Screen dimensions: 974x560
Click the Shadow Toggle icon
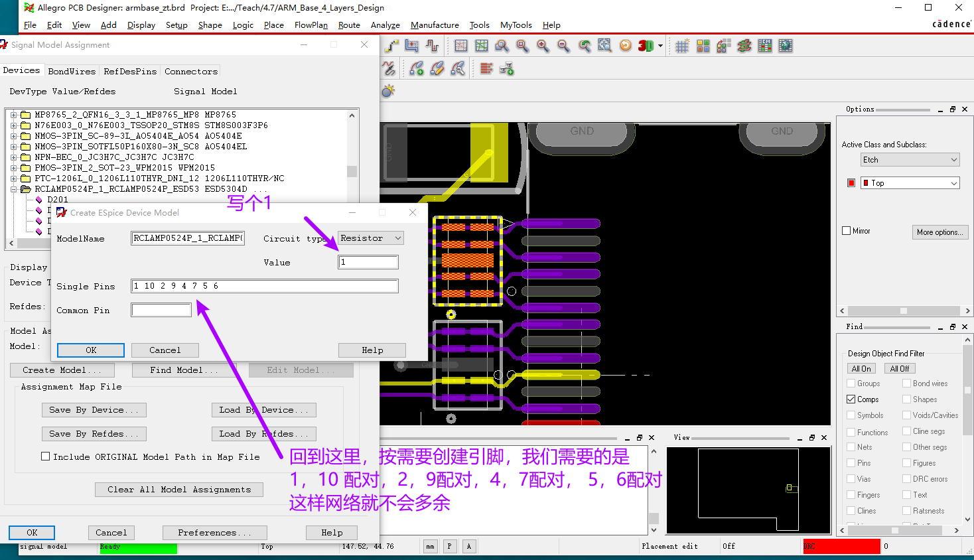click(x=724, y=46)
